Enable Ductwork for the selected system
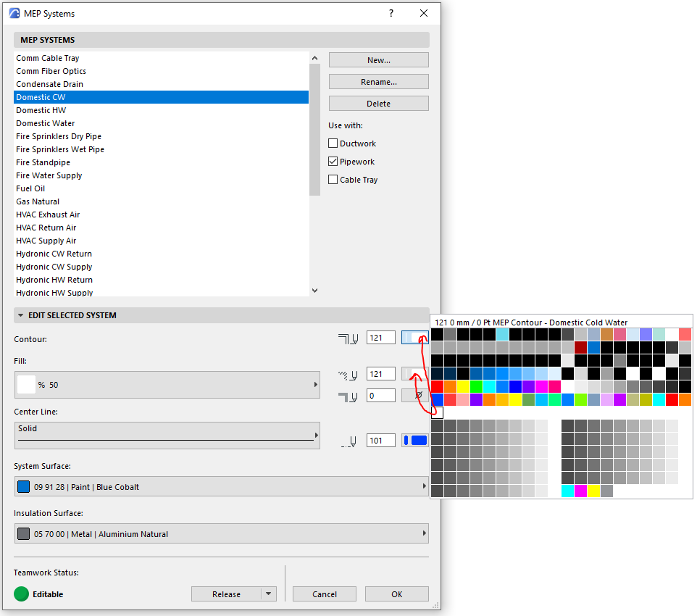This screenshot has height=616, width=697. click(x=333, y=143)
